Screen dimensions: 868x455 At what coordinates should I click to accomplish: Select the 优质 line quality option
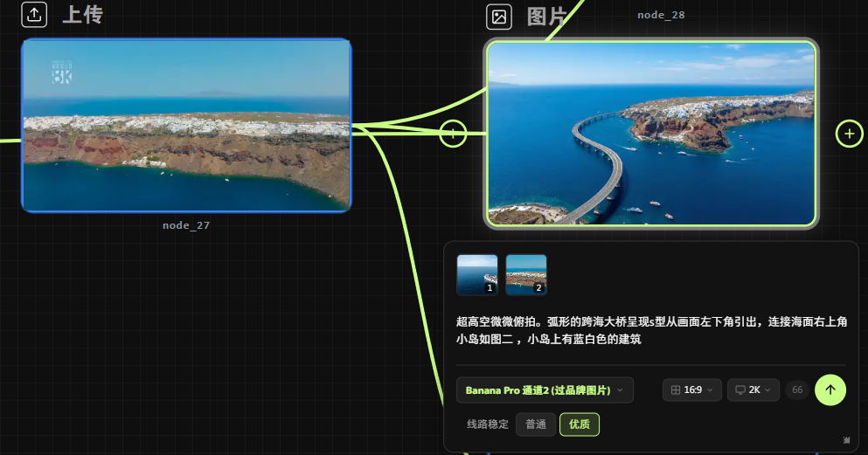(579, 424)
